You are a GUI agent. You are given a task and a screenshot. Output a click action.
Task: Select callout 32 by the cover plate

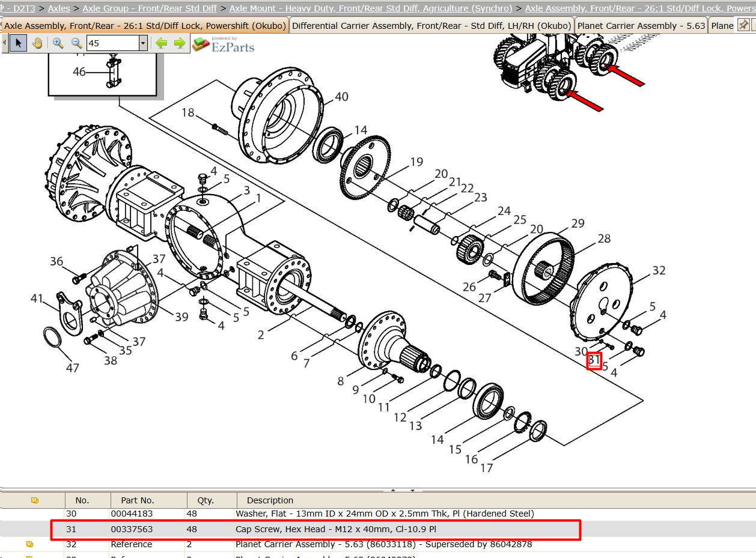click(659, 270)
